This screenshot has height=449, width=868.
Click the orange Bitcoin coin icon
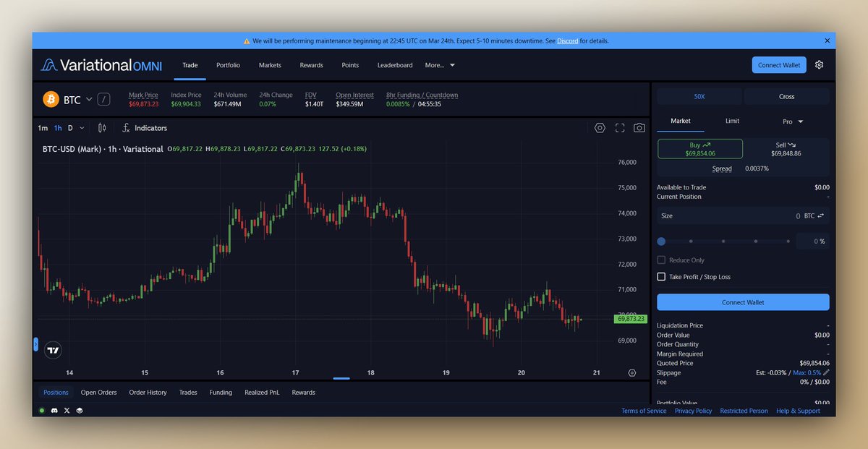(x=51, y=99)
